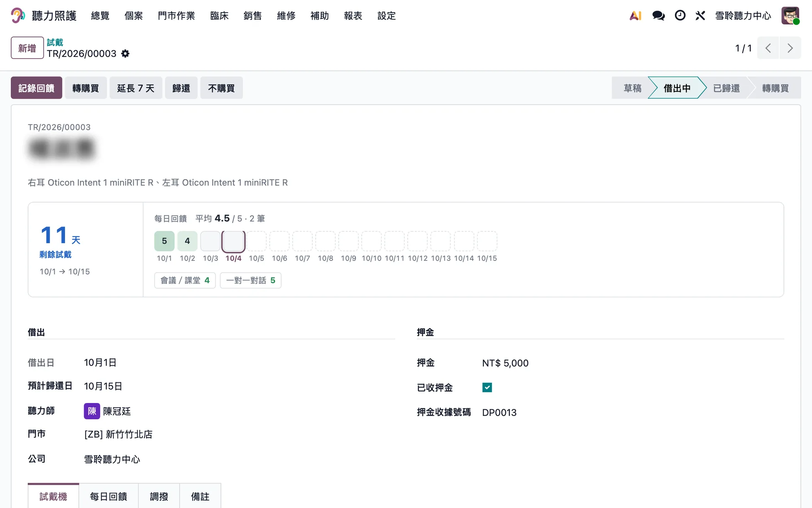812x508 pixels.
Task: Select the highlighted 10/4 feedback cell
Action: [x=234, y=242]
